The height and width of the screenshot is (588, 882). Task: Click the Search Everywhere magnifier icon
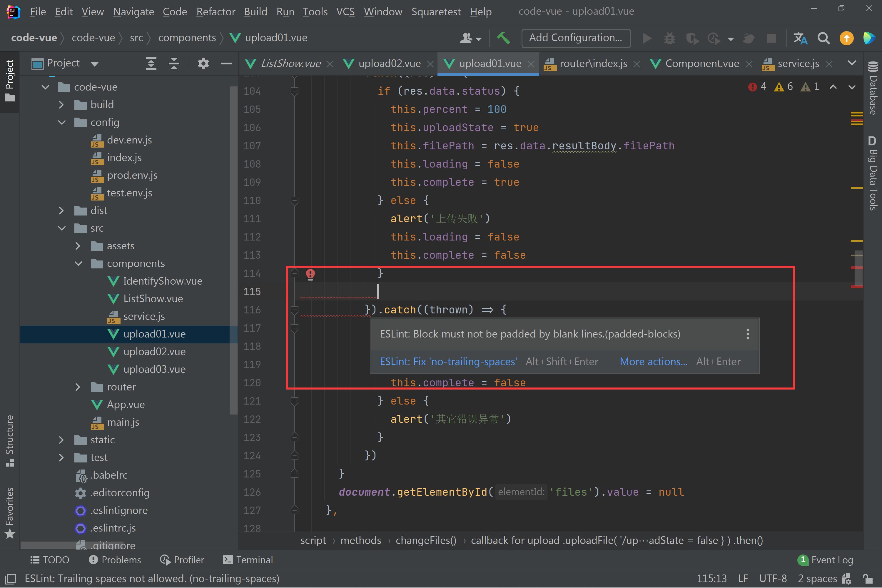pos(823,38)
